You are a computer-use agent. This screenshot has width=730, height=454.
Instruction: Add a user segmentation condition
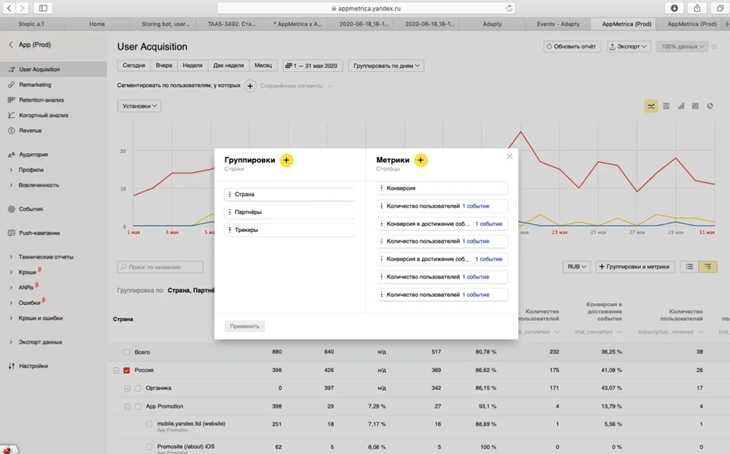click(250, 86)
